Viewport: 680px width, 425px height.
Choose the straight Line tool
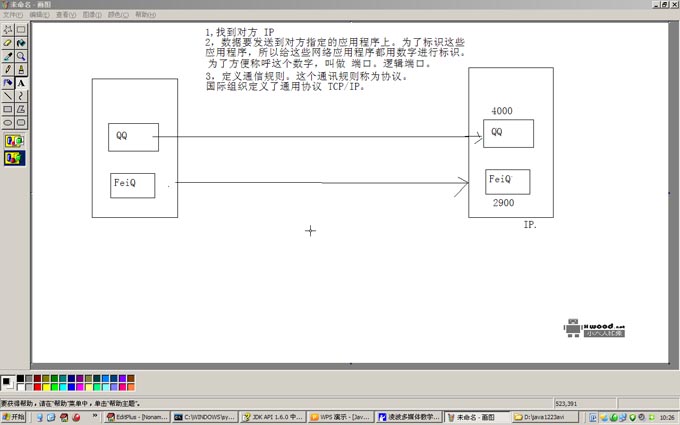pyautogui.click(x=8, y=96)
